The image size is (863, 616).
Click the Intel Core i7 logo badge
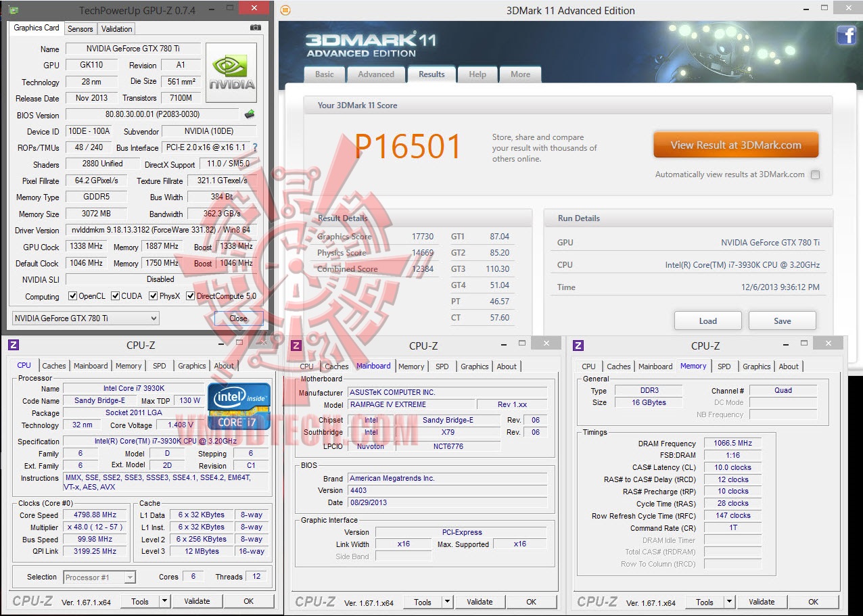click(x=239, y=406)
